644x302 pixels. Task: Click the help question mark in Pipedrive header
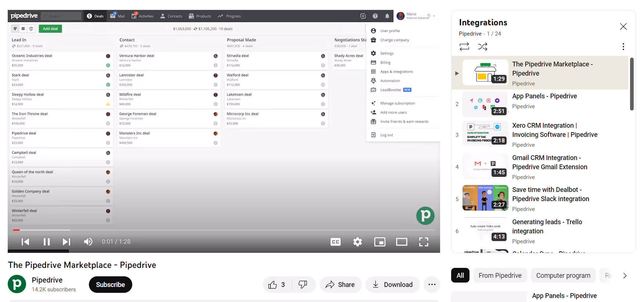coord(375,16)
